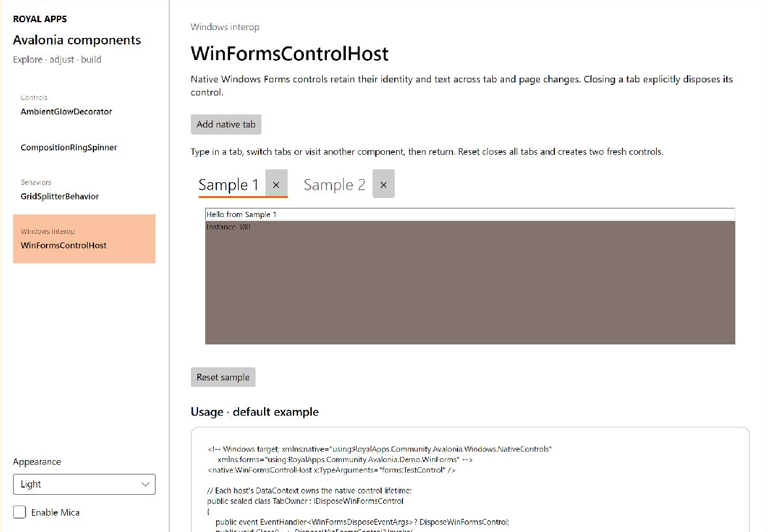The image size is (768, 532).
Task: Open AmbientGlowDecorator in the sidebar
Action: point(66,112)
